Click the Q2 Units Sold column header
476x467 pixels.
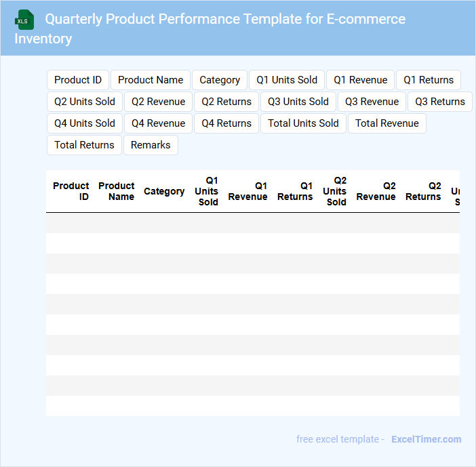tap(335, 191)
